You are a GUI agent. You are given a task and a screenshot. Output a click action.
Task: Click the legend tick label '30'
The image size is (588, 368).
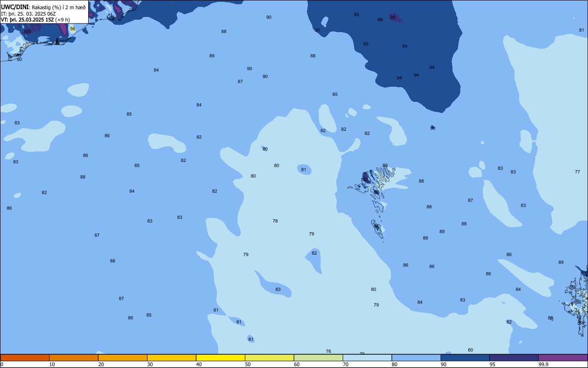pos(150,364)
